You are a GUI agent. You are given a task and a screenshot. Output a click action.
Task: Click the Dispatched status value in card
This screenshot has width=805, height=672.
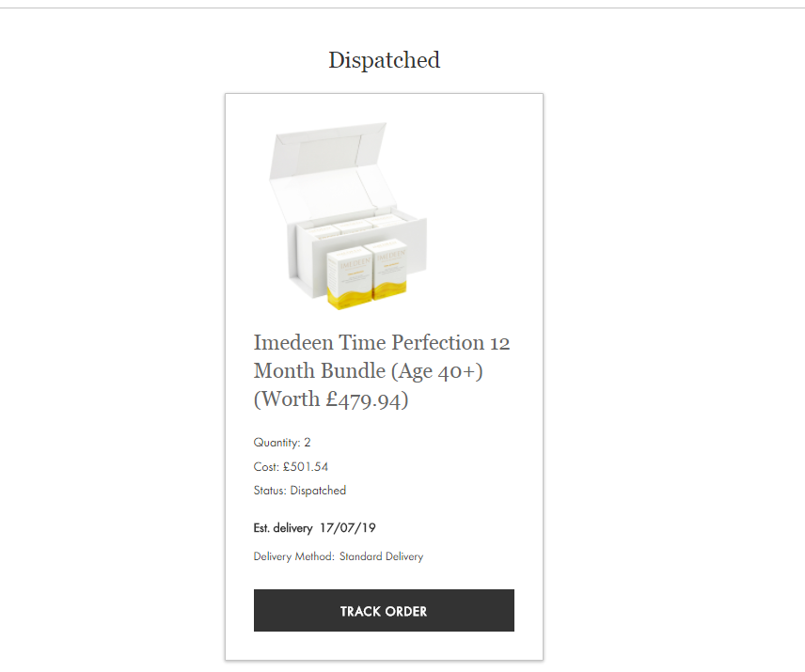[x=318, y=491]
